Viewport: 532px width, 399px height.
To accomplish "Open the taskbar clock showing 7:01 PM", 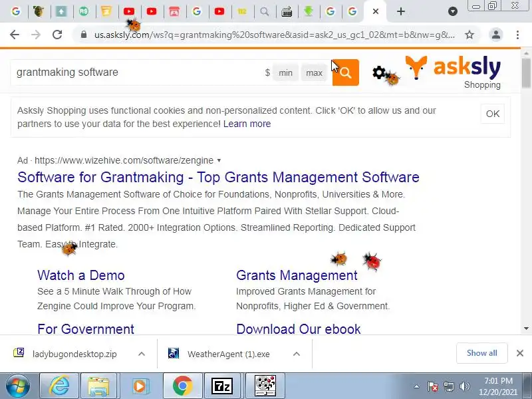I will (498, 386).
